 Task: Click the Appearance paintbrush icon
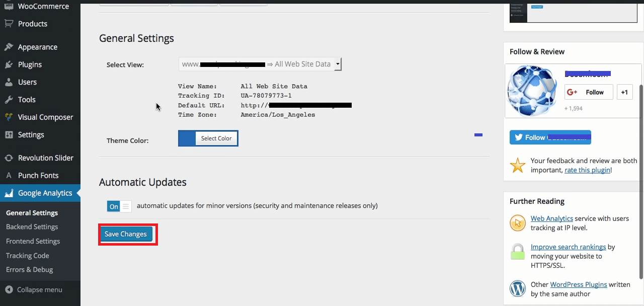(x=9, y=47)
